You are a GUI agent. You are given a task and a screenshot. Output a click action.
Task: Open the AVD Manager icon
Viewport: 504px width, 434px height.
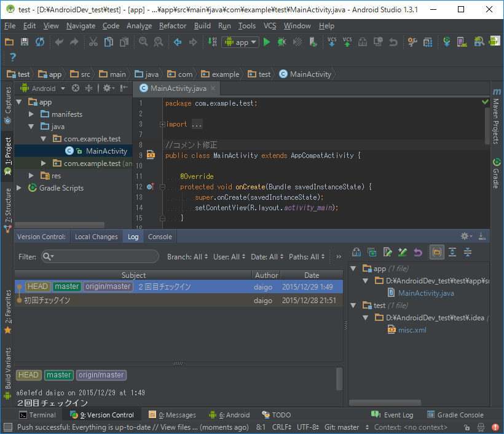[462, 42]
